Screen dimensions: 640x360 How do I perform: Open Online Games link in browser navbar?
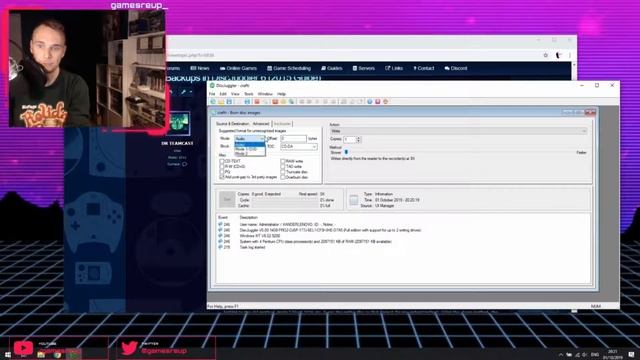click(238, 68)
